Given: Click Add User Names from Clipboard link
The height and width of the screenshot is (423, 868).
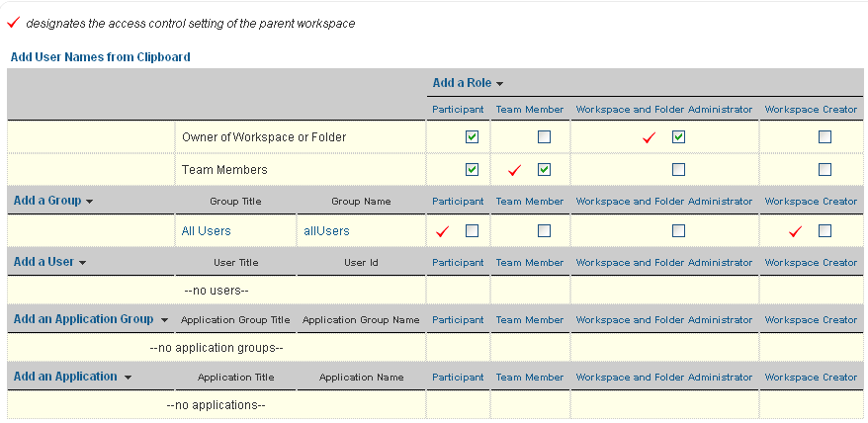Looking at the screenshot, I should pos(100,57).
